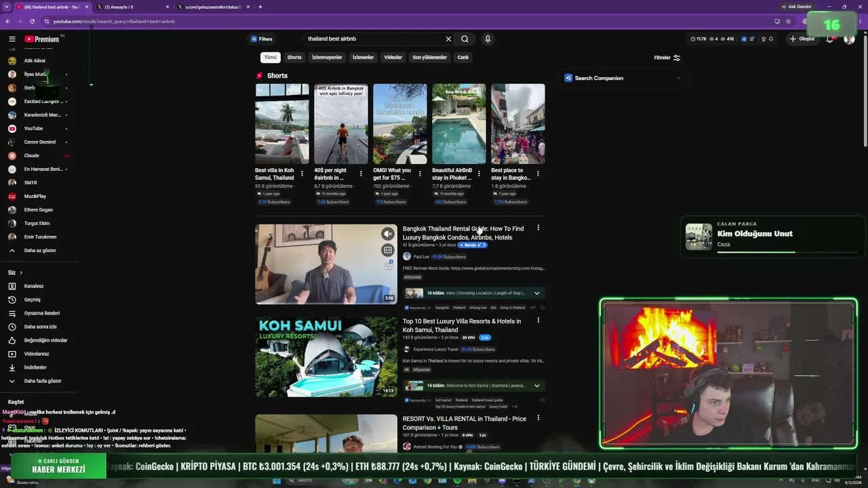
Task: Open the Beautiful AirBnB stay in Phuket short thumbnail
Action: (459, 123)
